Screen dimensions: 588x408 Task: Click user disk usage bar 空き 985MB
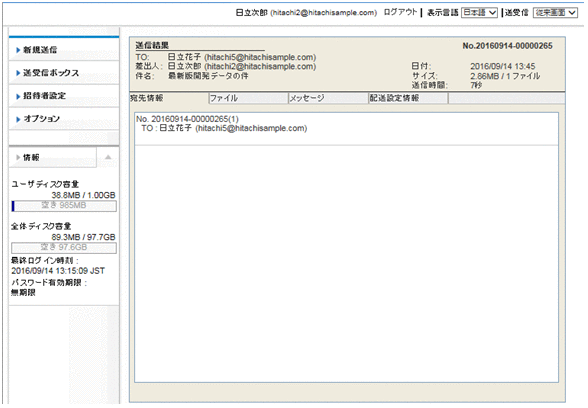[64, 206]
